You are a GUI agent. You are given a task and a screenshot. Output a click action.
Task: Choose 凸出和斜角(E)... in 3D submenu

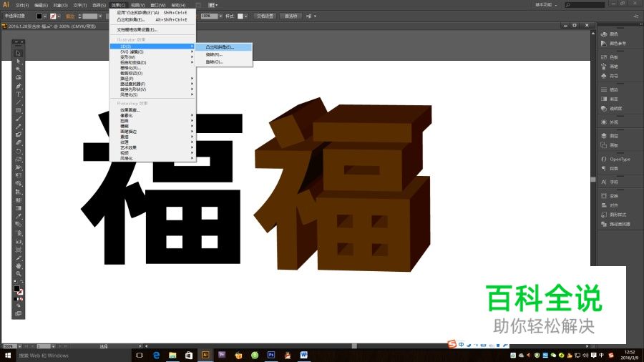223,47
